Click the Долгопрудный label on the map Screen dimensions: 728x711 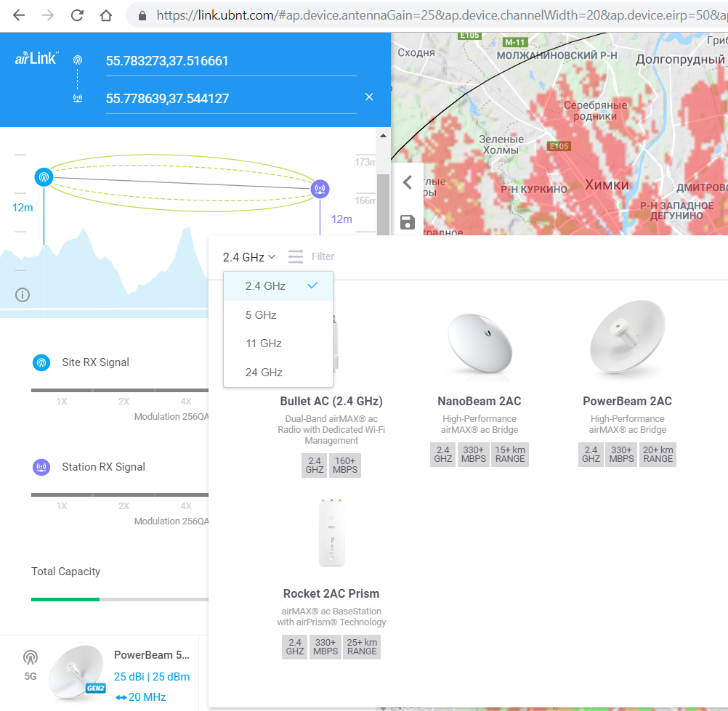click(680, 60)
